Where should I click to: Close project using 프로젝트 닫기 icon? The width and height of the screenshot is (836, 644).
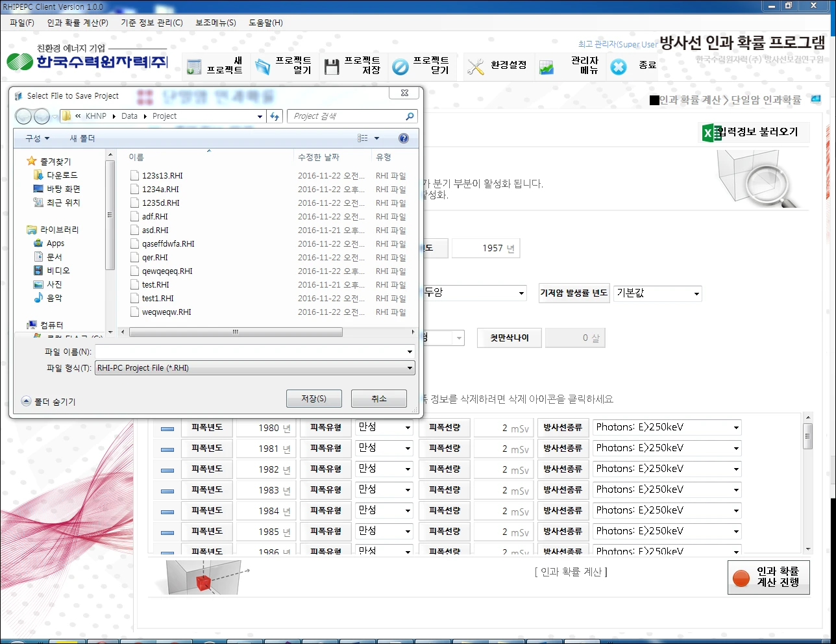tap(400, 66)
